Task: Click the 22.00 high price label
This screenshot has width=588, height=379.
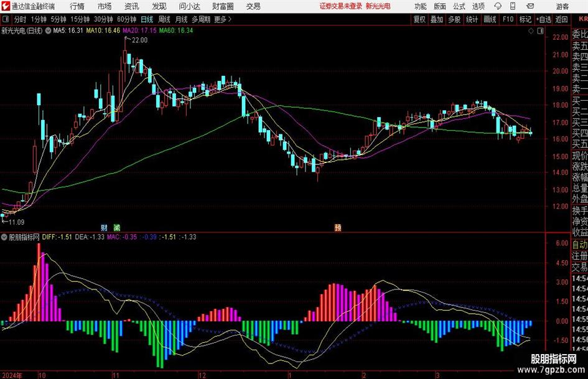Action: pos(139,40)
